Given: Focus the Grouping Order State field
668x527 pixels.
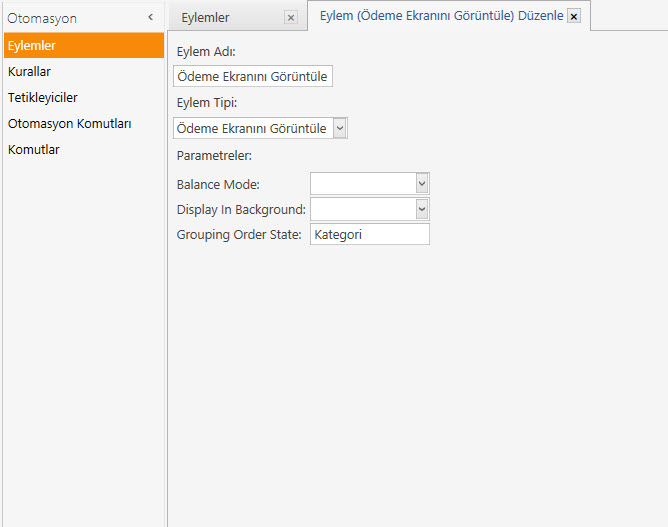Looking at the screenshot, I should [x=369, y=234].
